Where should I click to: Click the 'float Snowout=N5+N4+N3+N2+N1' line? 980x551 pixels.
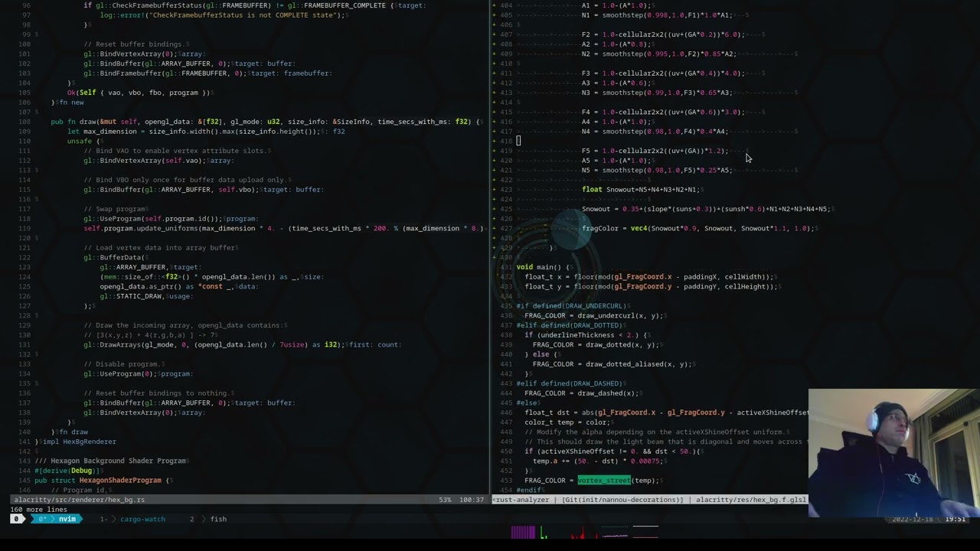click(x=642, y=190)
